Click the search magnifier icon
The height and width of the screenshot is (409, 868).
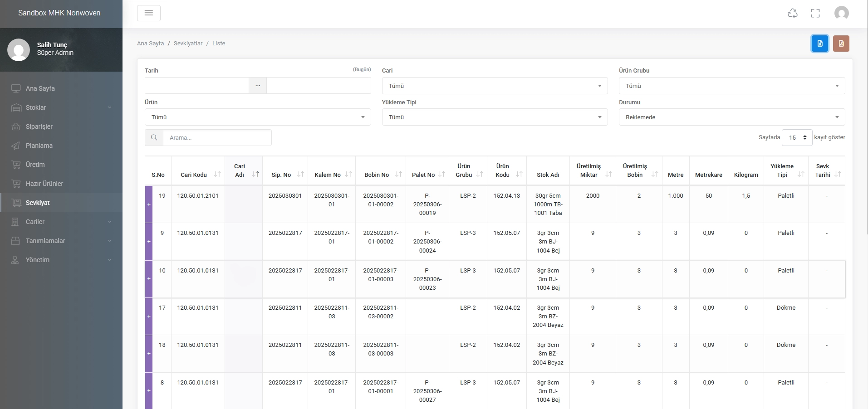pos(154,138)
